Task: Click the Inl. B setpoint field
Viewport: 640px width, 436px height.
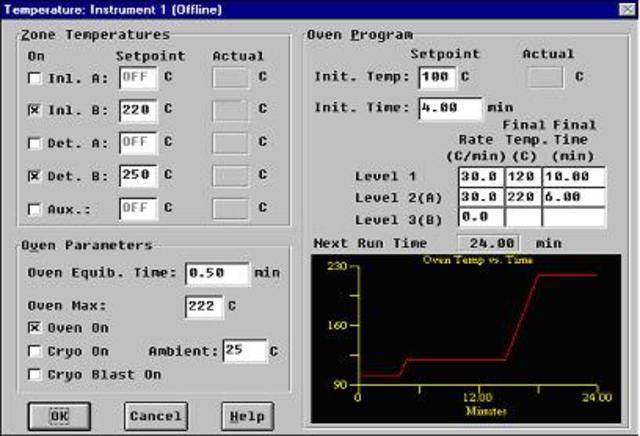Action: [138, 110]
